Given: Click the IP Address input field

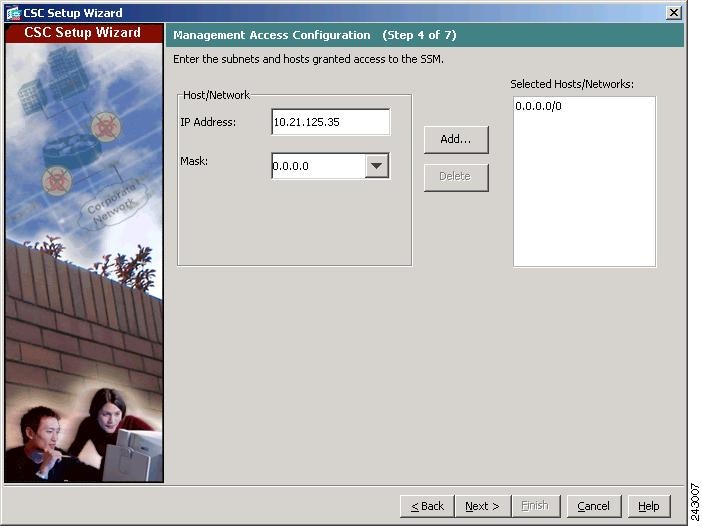Looking at the screenshot, I should (330, 122).
